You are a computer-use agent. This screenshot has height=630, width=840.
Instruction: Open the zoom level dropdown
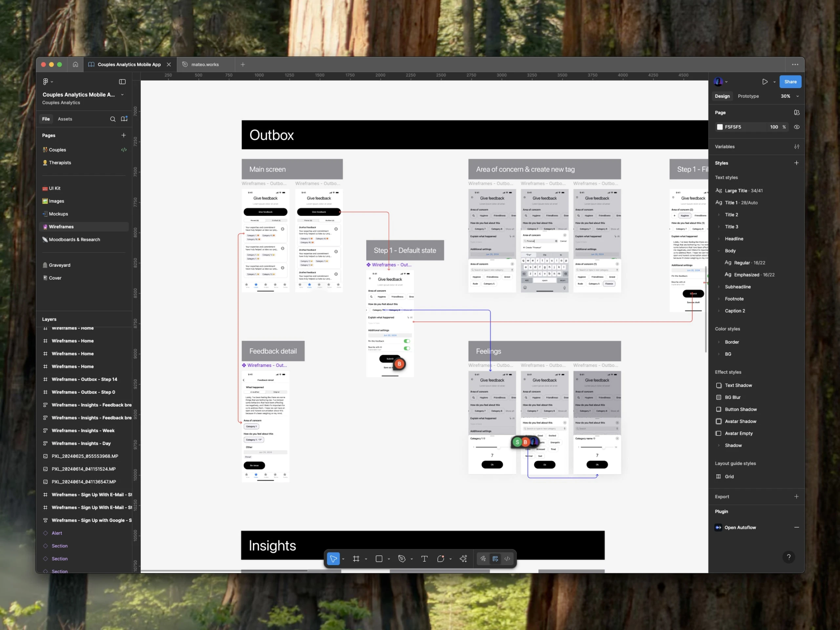tap(789, 96)
